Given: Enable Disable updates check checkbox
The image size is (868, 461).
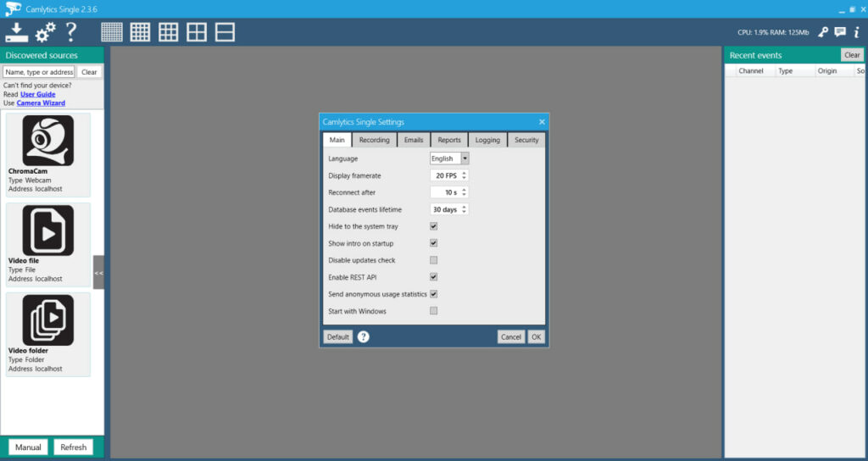Looking at the screenshot, I should 433,260.
